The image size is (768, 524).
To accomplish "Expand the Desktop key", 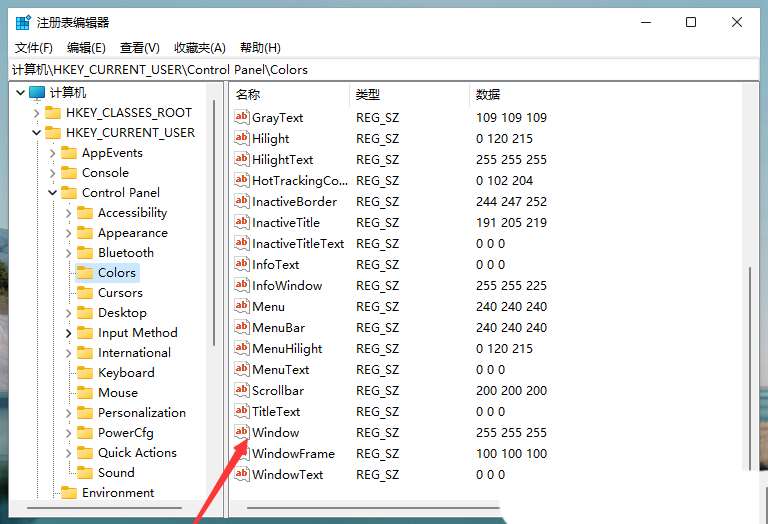I will point(69,313).
